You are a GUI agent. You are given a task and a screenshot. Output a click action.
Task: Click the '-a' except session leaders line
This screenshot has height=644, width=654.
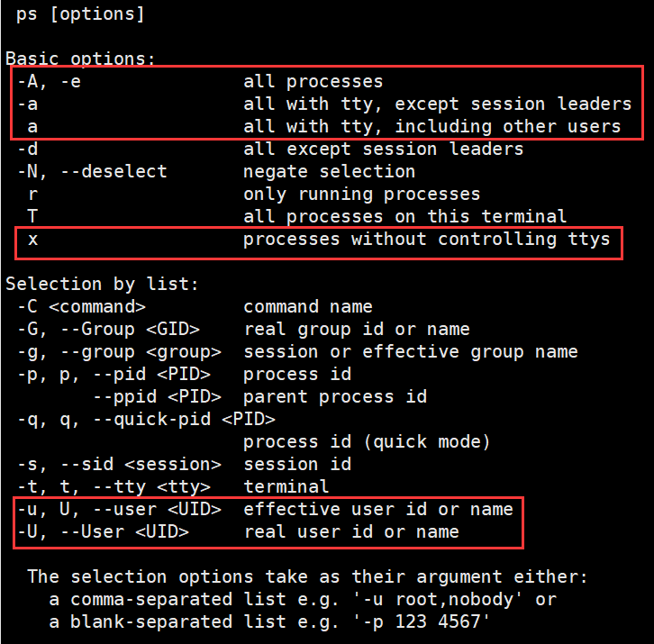pos(324,104)
